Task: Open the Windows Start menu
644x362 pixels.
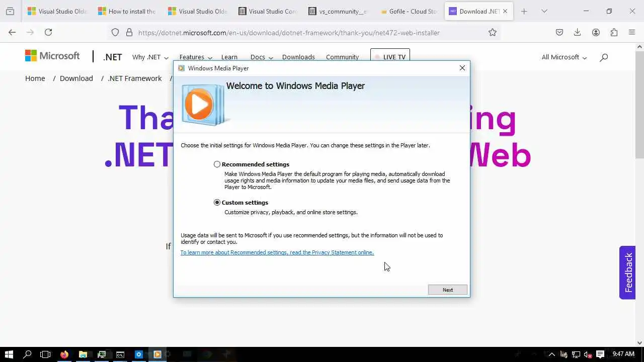Action: click(9, 354)
